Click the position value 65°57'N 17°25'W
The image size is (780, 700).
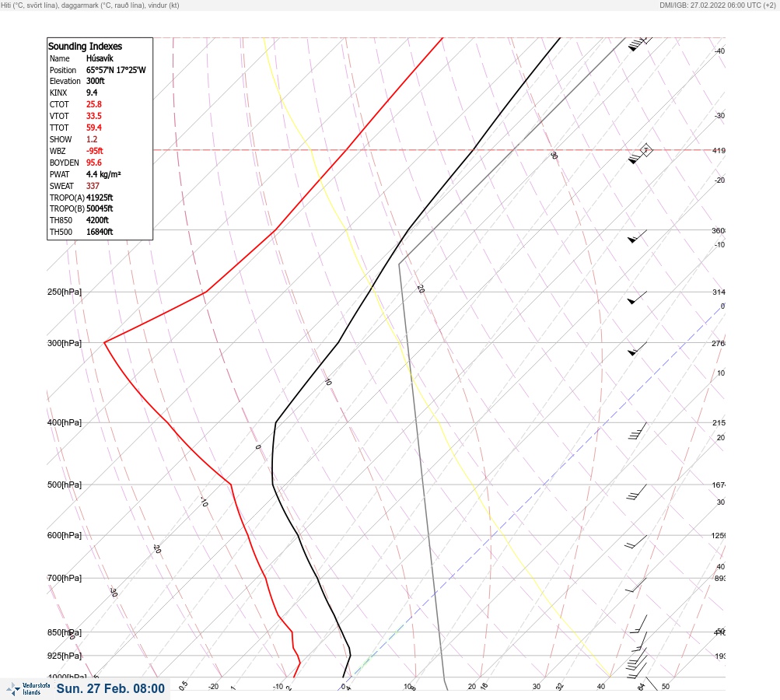click(x=116, y=70)
